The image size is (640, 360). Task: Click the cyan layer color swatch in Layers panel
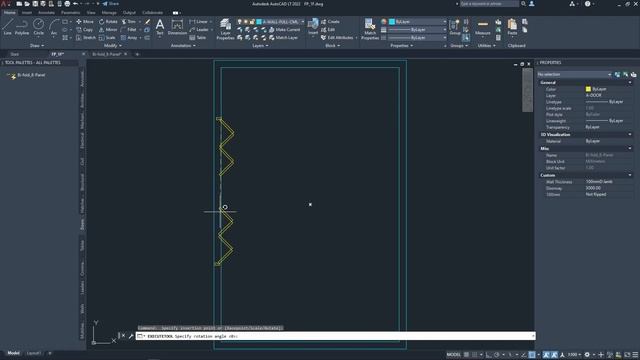coord(259,22)
